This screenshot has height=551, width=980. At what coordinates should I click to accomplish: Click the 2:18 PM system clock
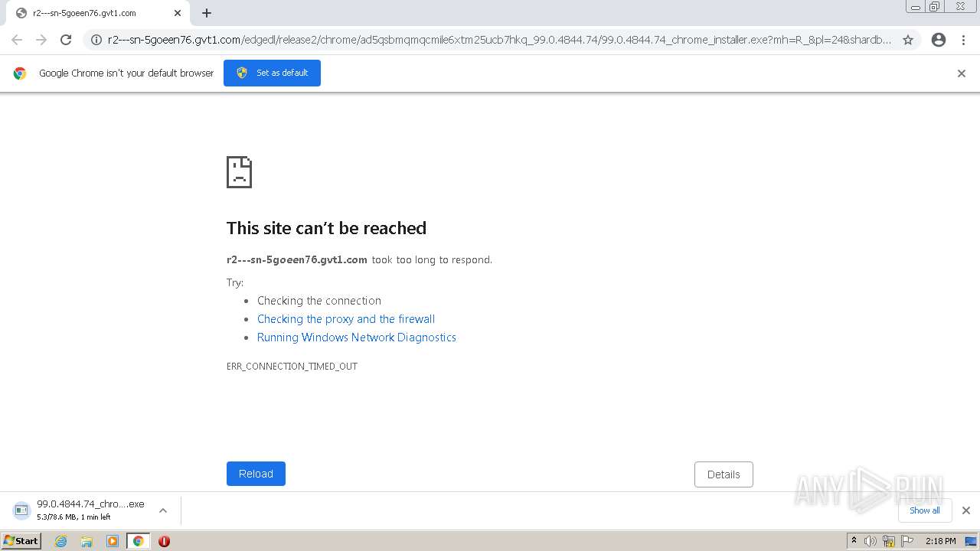pyautogui.click(x=940, y=541)
